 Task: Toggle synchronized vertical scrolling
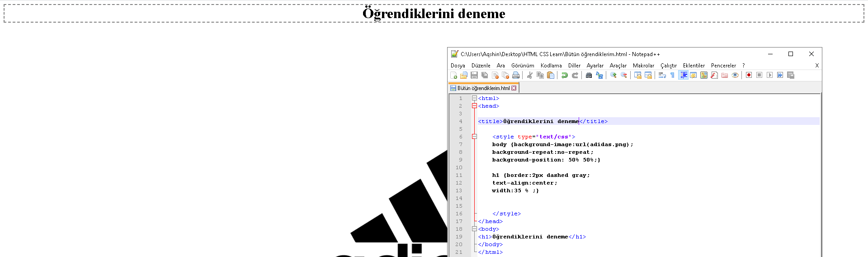(x=638, y=75)
